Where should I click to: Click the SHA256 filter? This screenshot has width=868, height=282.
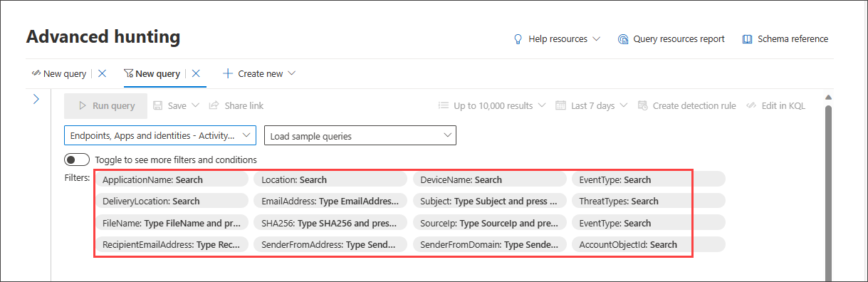330,223
